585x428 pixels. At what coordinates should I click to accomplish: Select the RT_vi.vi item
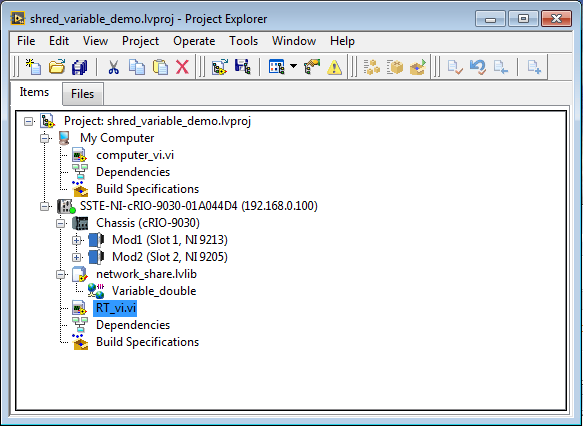pyautogui.click(x=115, y=308)
